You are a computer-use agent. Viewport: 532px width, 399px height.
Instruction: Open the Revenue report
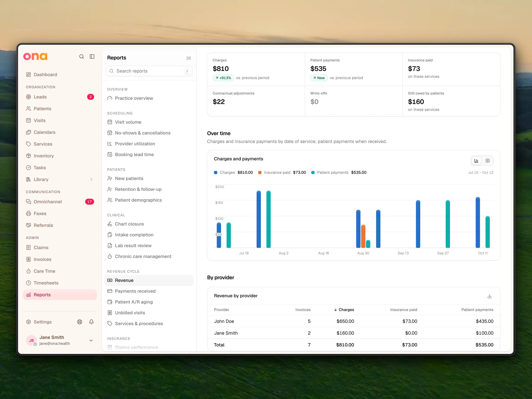(149, 280)
